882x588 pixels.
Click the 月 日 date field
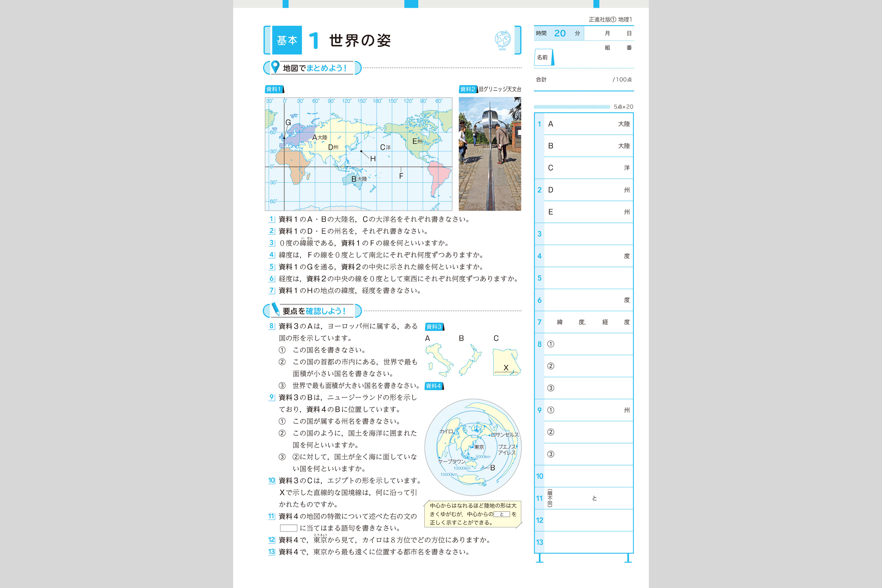[609, 34]
